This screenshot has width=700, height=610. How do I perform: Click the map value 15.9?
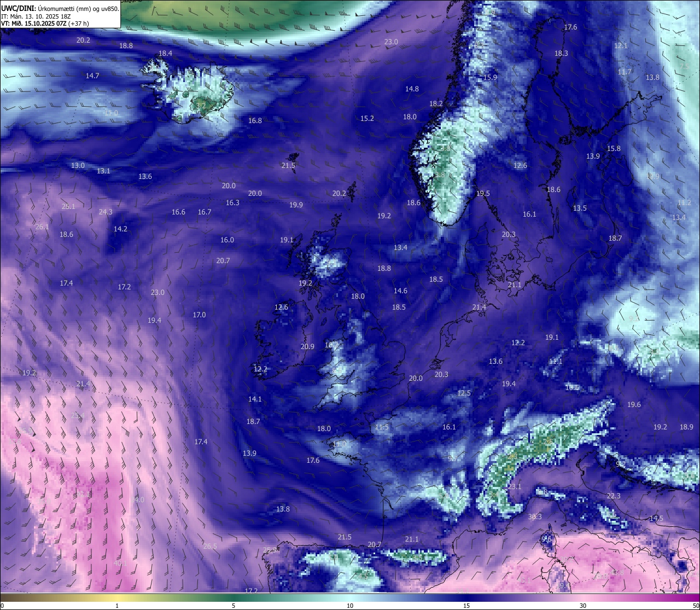[490, 77]
